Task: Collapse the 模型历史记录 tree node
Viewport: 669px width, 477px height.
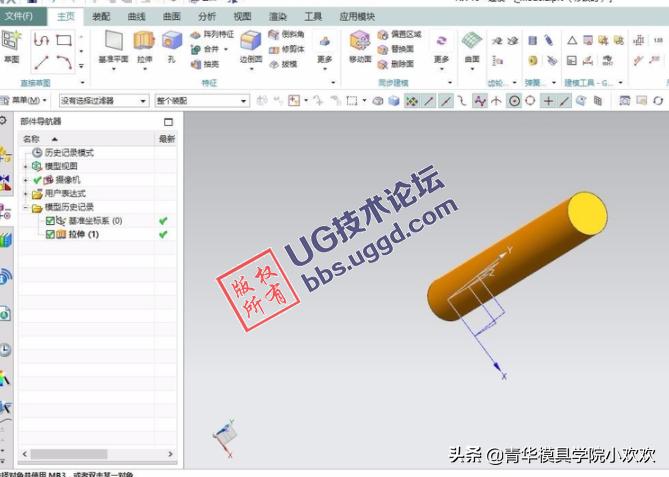Action: coord(25,207)
